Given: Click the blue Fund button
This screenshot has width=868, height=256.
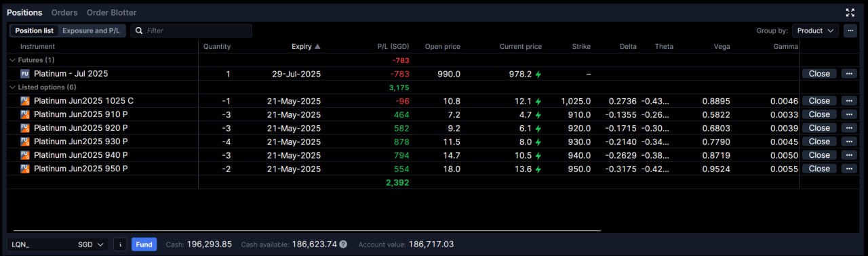Looking at the screenshot, I should pyautogui.click(x=144, y=244).
